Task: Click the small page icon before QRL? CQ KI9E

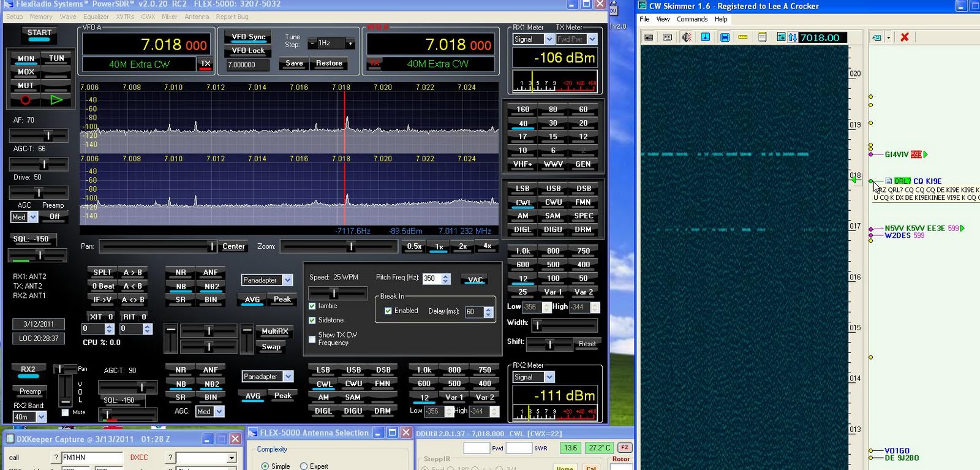Action: (889, 181)
